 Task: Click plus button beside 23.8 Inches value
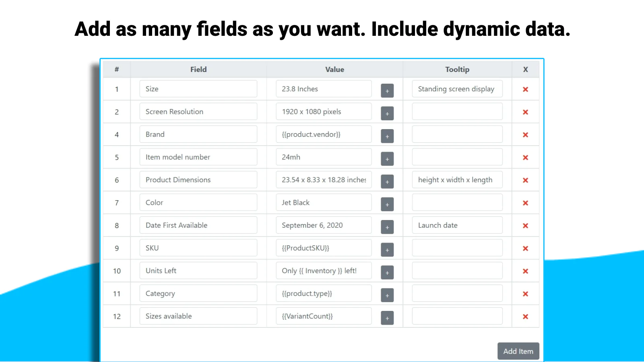click(387, 91)
